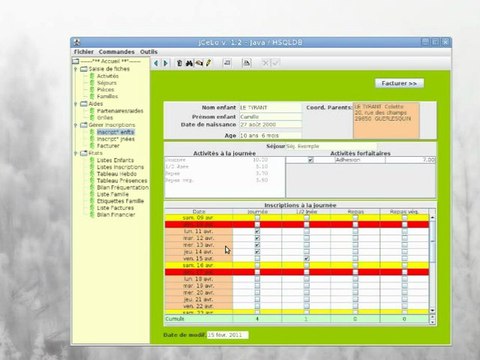The image size is (480, 360).
Task: Select the Tableau Hebdo tree item
Action: pos(117,174)
